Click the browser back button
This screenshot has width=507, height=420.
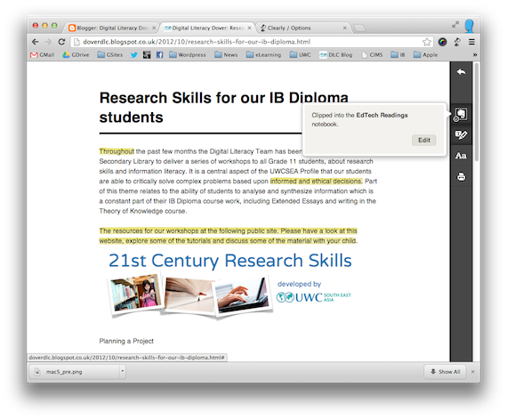click(x=36, y=42)
